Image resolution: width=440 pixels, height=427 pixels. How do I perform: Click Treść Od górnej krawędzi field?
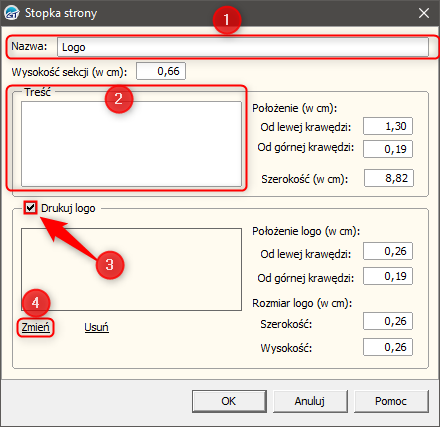388,149
